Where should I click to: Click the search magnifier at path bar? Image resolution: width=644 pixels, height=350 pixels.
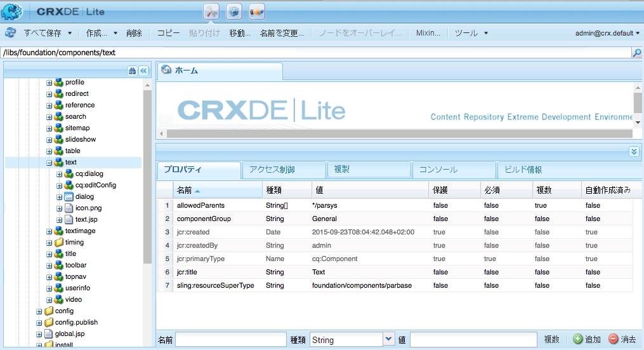click(x=636, y=53)
